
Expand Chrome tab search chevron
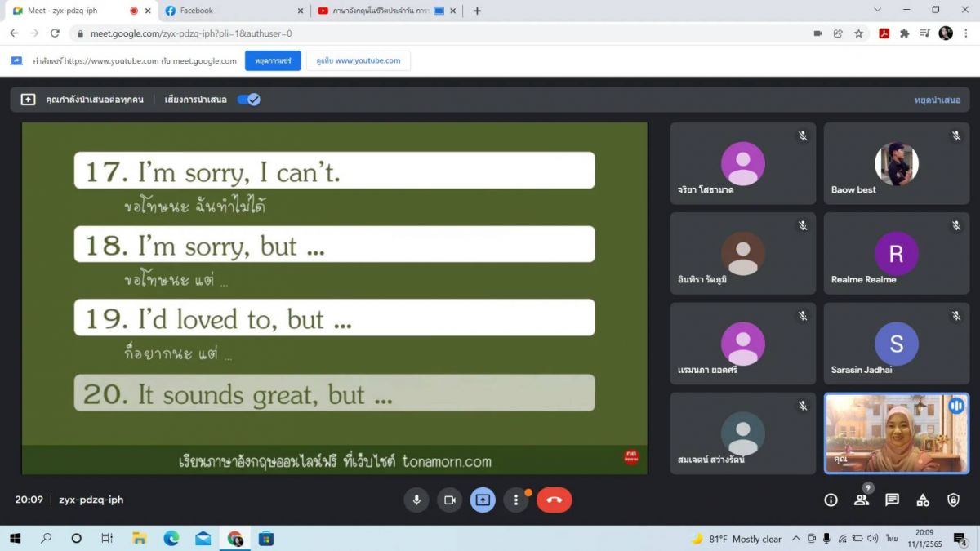(878, 11)
